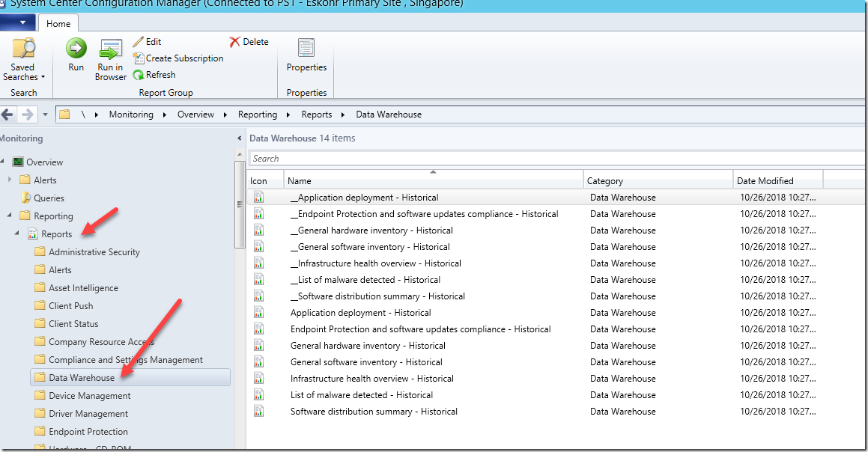Collapse the Reports tree node

17,233
